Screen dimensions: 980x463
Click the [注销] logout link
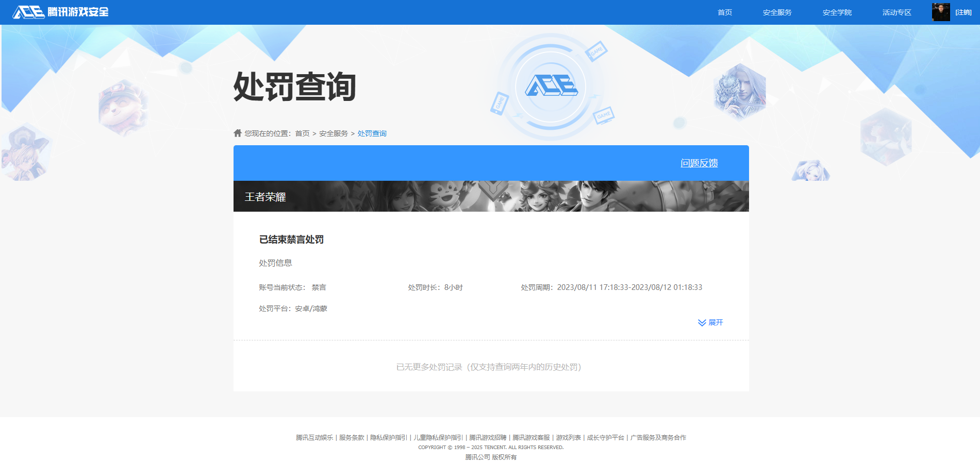point(964,12)
